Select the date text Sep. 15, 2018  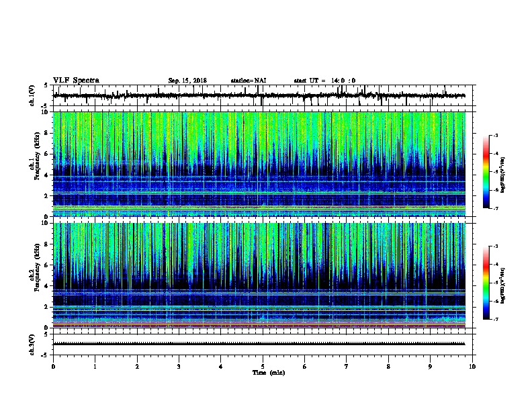click(187, 81)
